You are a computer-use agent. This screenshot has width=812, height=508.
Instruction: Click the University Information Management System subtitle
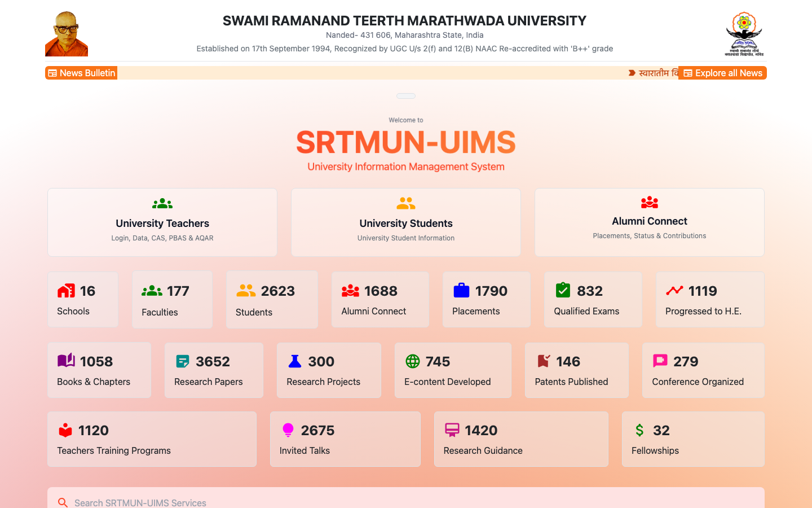tap(406, 167)
